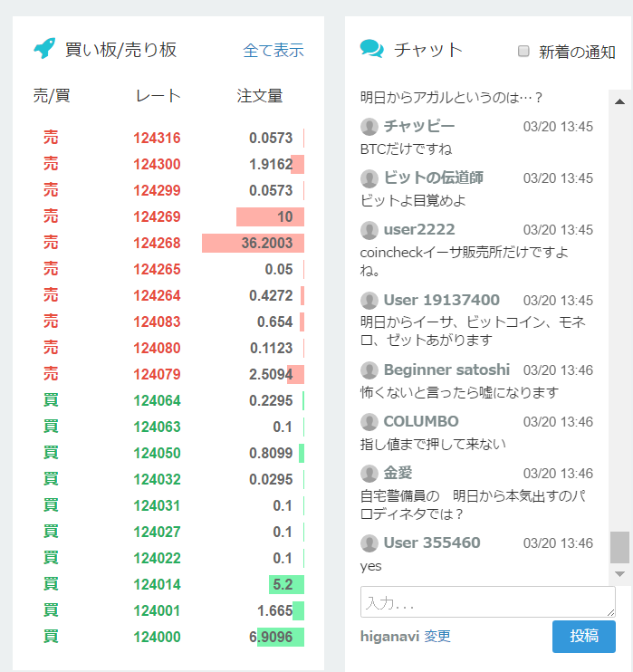
Task: Click user2222's avatar icon
Action: pyautogui.click(x=369, y=230)
